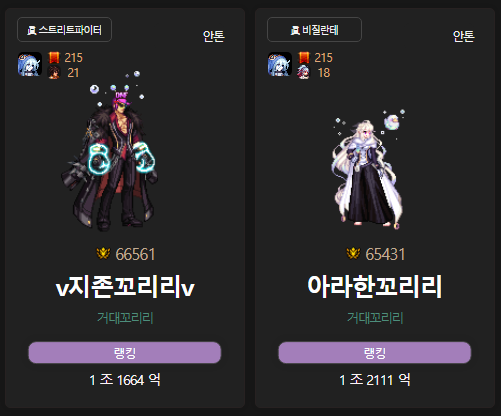Click the red banner icon beside 215 on left card

click(54, 57)
